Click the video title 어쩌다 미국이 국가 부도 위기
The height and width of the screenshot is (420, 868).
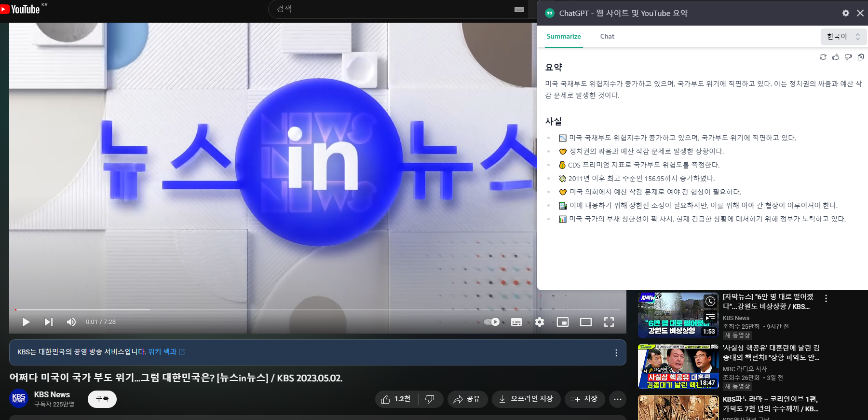click(x=176, y=378)
